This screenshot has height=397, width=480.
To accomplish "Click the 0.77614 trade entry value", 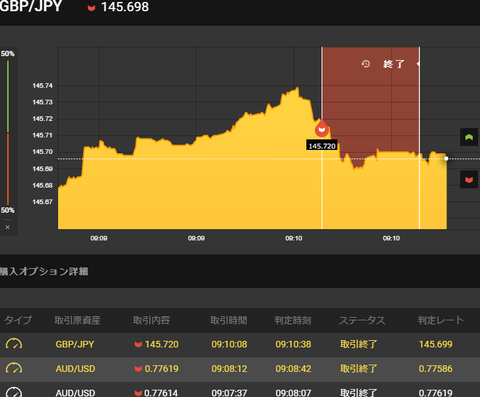I will [161, 393].
